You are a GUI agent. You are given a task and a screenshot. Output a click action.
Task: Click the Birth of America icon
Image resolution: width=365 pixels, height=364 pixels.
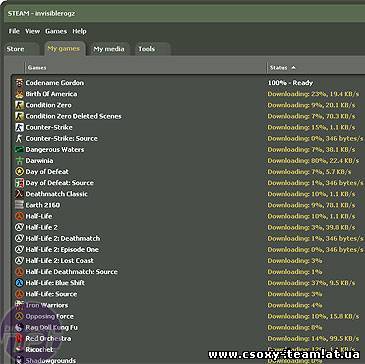pyautogui.click(x=20, y=94)
